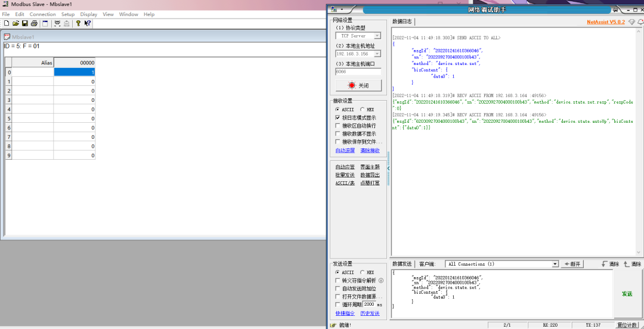Open Edit menu in Modbus Slave
Viewport: 644px width, 329px height.
(x=20, y=14)
